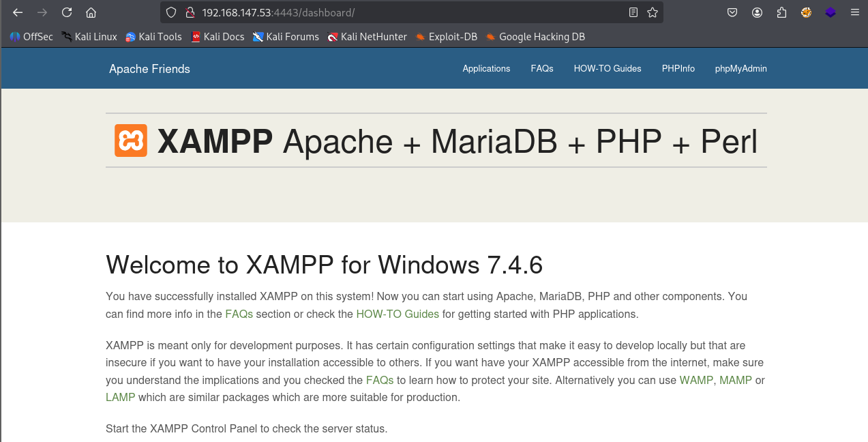868x442 pixels.
Task: Bookmark this page with the star
Action: pyautogui.click(x=653, y=12)
